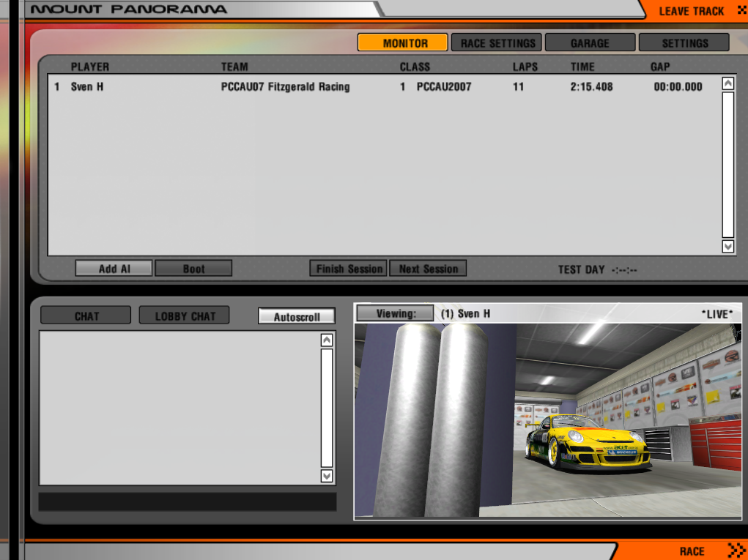Image resolution: width=748 pixels, height=560 pixels.
Task: Toggle the Autoscroll chat option
Action: click(x=296, y=316)
